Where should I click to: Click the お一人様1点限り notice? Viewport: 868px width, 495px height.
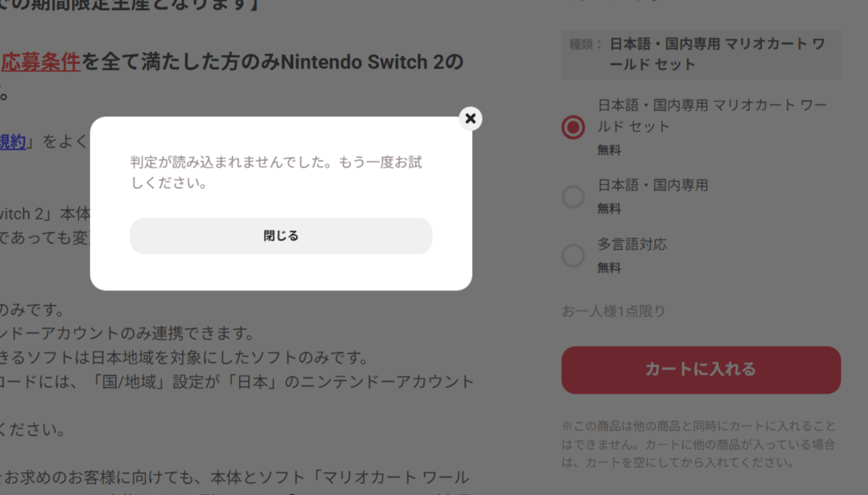[x=613, y=312]
